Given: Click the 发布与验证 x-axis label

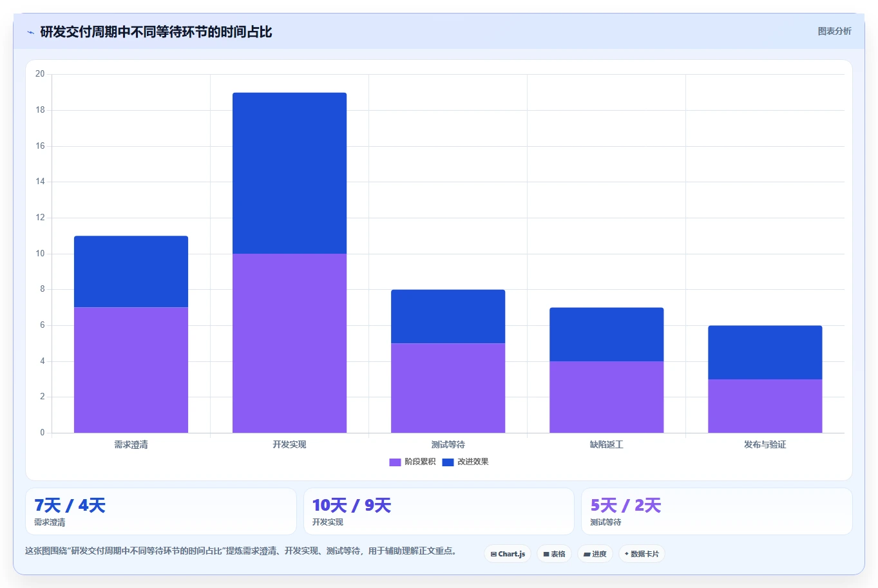Looking at the screenshot, I should [765, 444].
